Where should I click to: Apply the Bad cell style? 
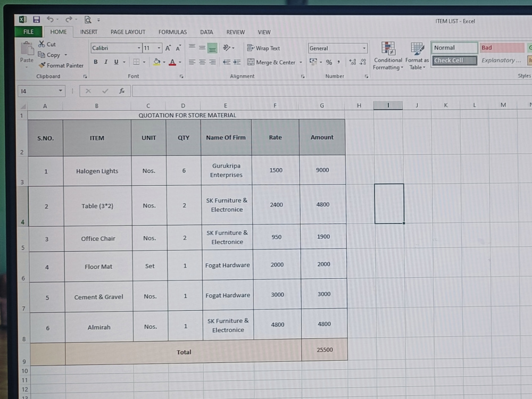[502, 48]
